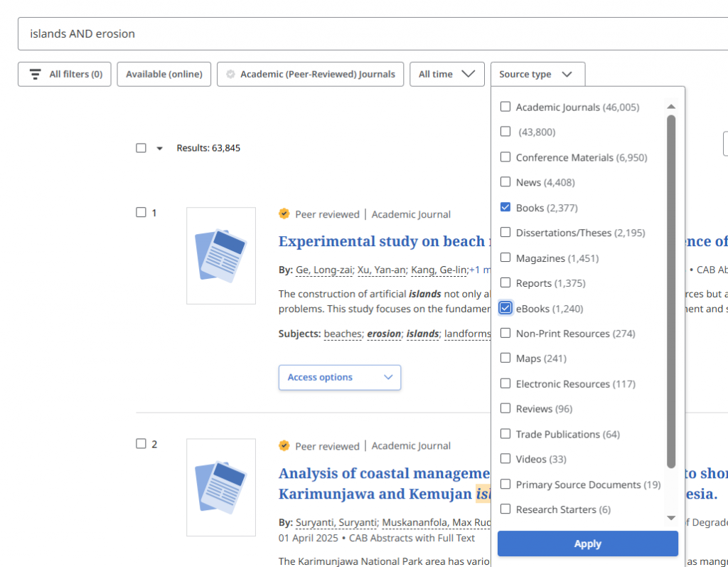
Task: Click the scroll up arrow in source list
Action: [x=670, y=107]
